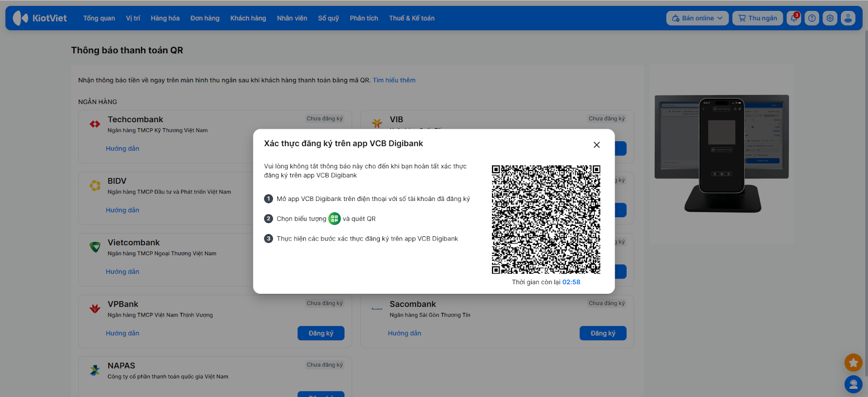Open the Hàng hóa menu
868x397 pixels.
point(165,18)
